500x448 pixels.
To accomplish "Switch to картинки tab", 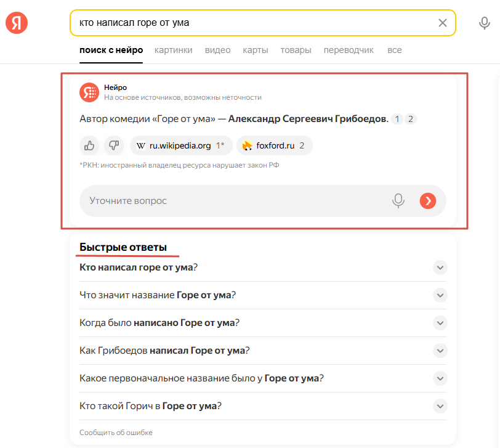I will pos(173,50).
